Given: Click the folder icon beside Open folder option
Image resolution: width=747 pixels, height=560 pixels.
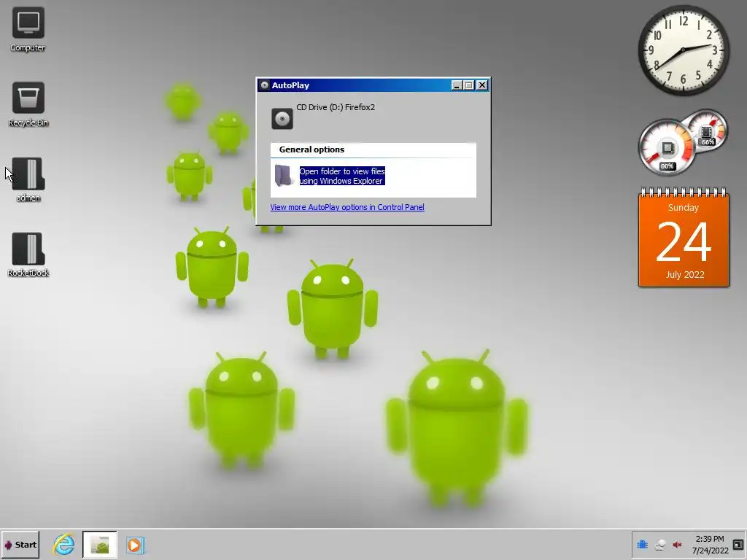Looking at the screenshot, I should pyautogui.click(x=284, y=176).
